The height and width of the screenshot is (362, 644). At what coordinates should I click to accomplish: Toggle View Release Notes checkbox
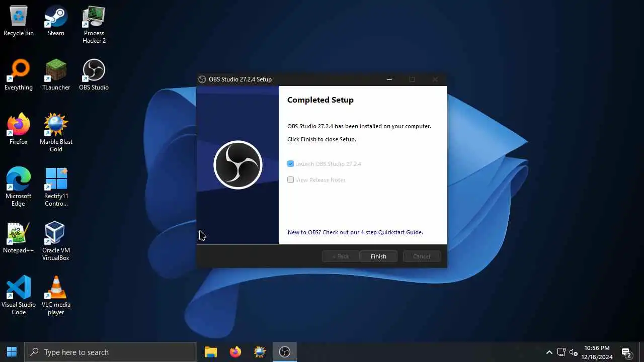coord(290,180)
